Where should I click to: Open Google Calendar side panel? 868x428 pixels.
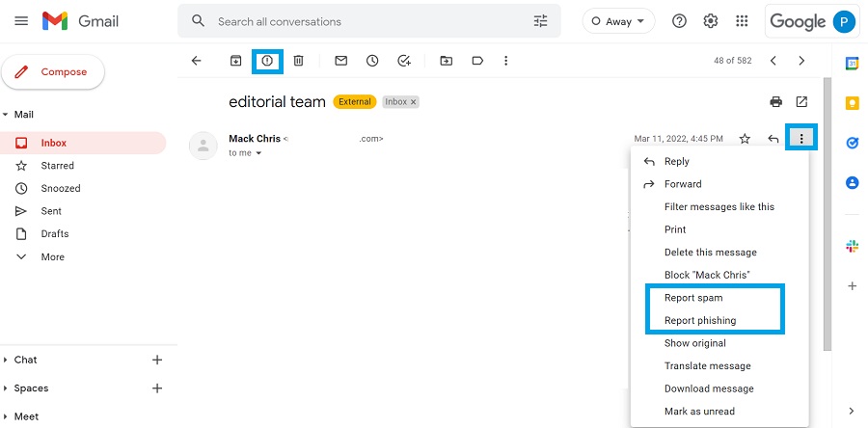(x=852, y=64)
